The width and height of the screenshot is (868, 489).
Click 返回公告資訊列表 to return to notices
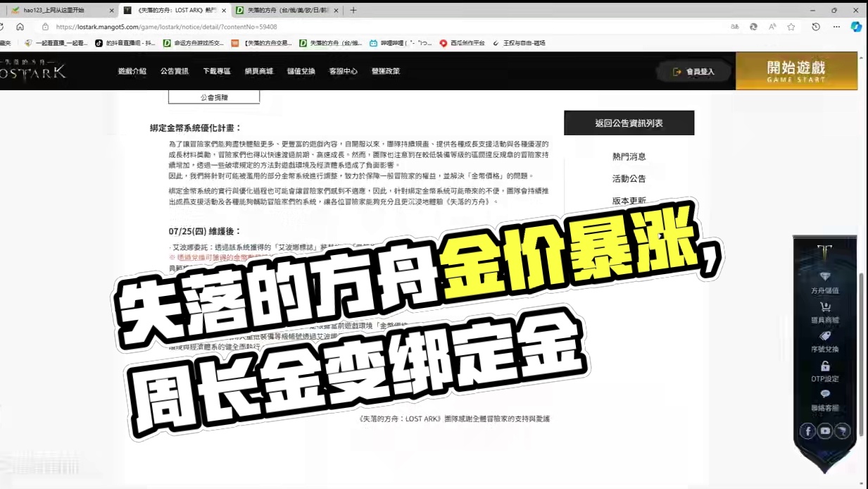coord(628,122)
